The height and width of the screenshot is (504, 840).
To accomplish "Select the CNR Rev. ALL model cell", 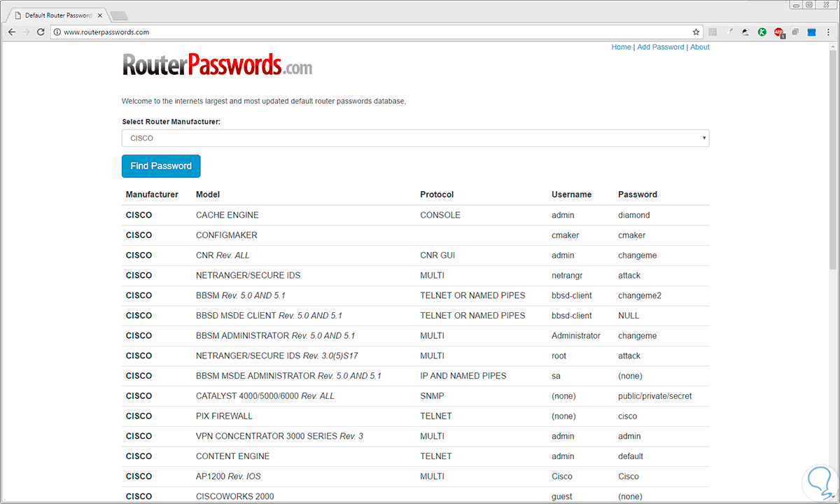I will pos(221,255).
